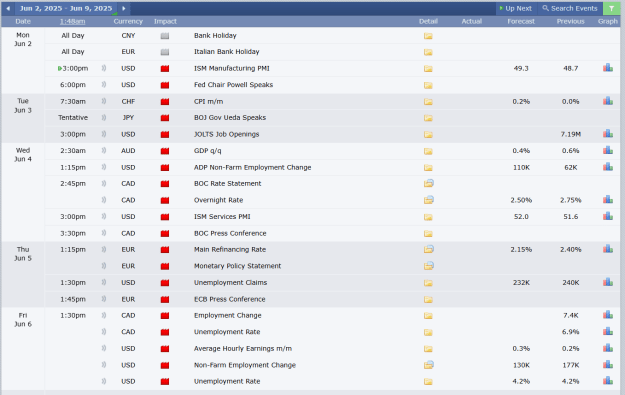Viewport: 625px width, 395px height.
Task: Open the Monetary Policy Statement event
Action: [237, 266]
